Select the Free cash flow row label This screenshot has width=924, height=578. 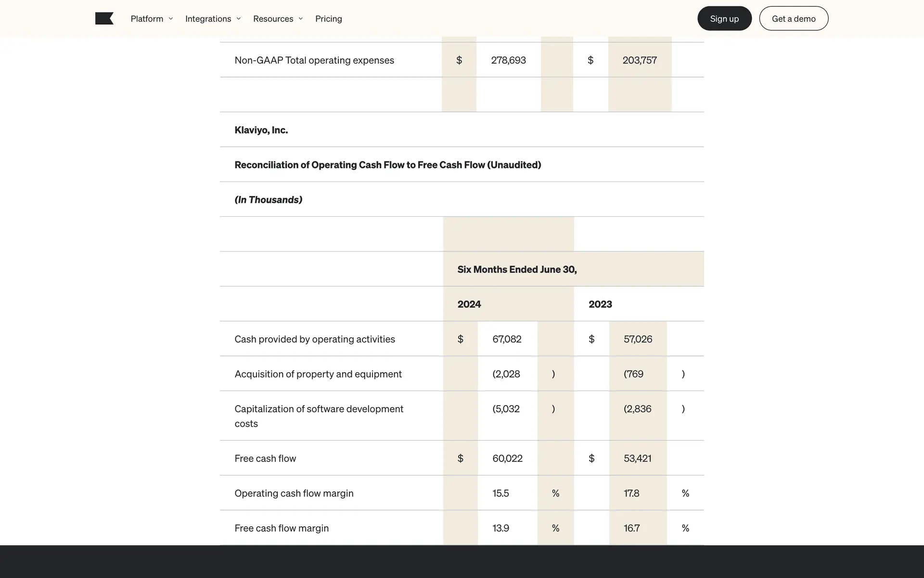[265, 459]
